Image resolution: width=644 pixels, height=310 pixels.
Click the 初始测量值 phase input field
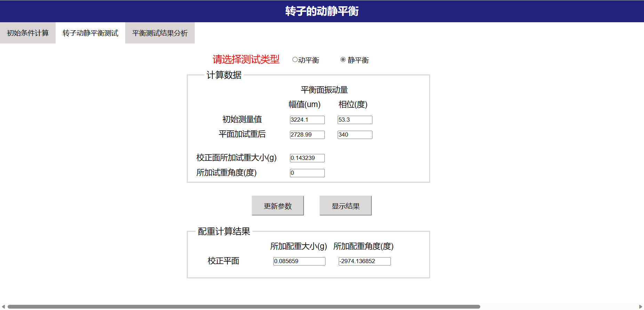coord(355,120)
